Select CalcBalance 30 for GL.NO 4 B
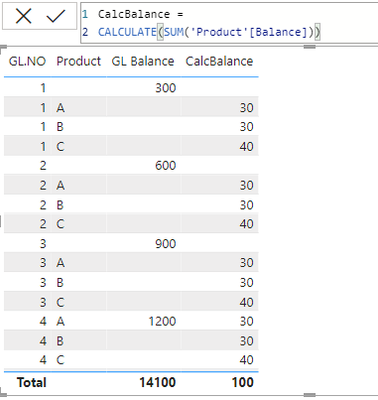Viewport: 378px width, 400px height. [247, 341]
